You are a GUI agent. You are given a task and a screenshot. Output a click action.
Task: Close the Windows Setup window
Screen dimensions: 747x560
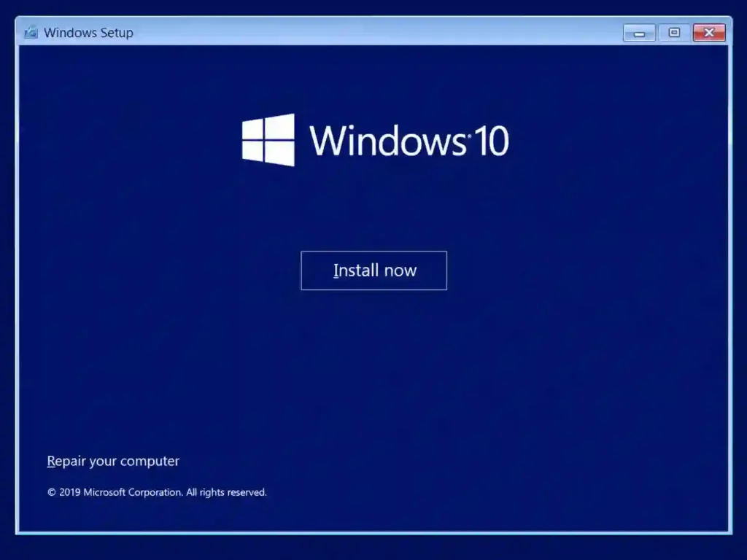(709, 33)
